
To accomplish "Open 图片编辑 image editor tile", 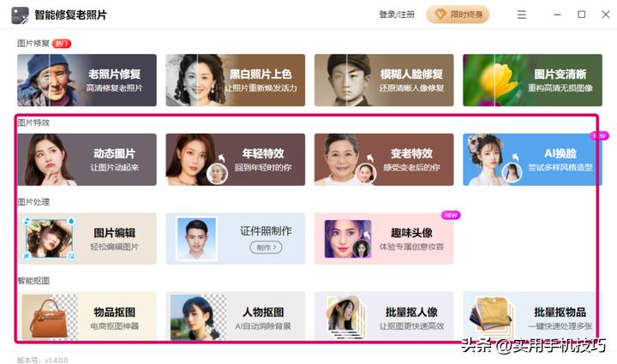I will coord(87,239).
